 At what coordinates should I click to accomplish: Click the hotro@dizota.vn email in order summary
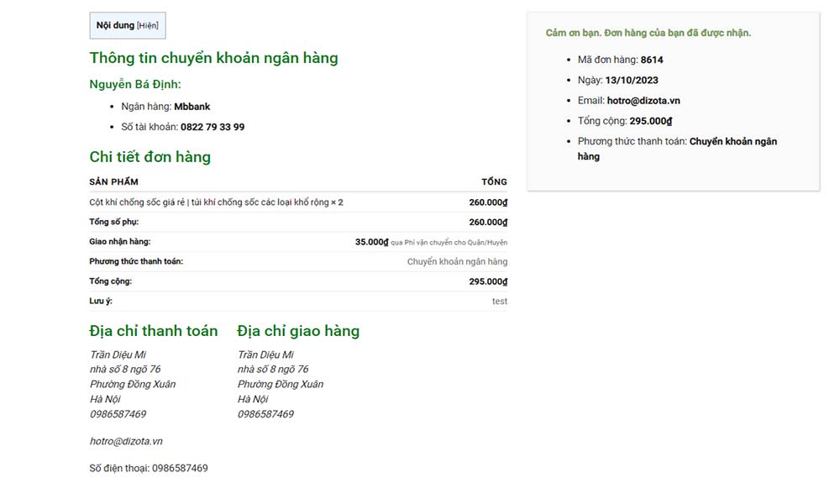(x=643, y=101)
